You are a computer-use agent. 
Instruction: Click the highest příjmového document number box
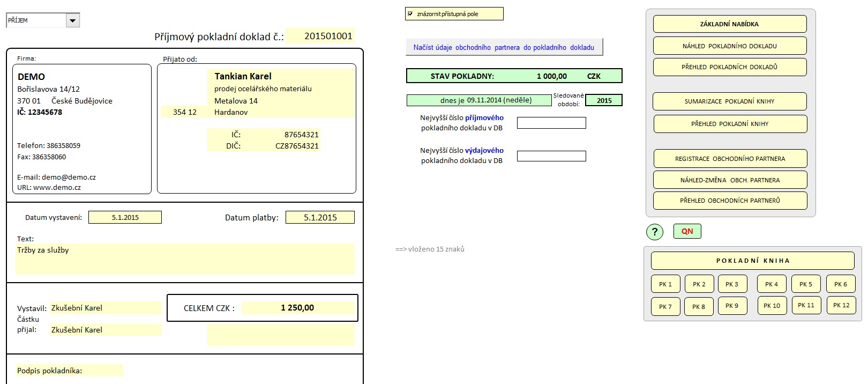click(x=551, y=123)
